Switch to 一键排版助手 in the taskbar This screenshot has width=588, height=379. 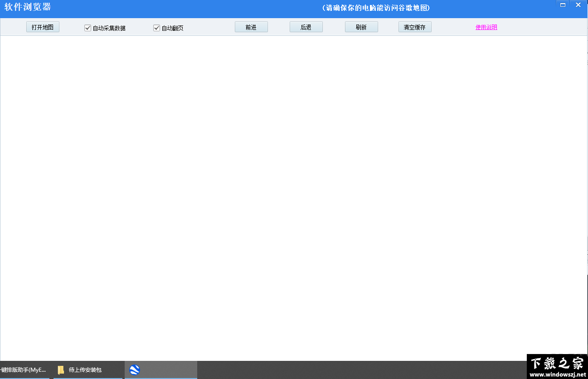tap(24, 370)
